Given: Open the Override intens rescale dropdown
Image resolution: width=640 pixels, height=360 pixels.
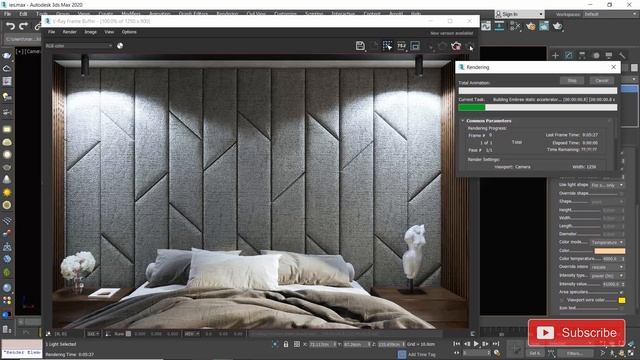Looking at the screenshot, I should click(x=607, y=267).
